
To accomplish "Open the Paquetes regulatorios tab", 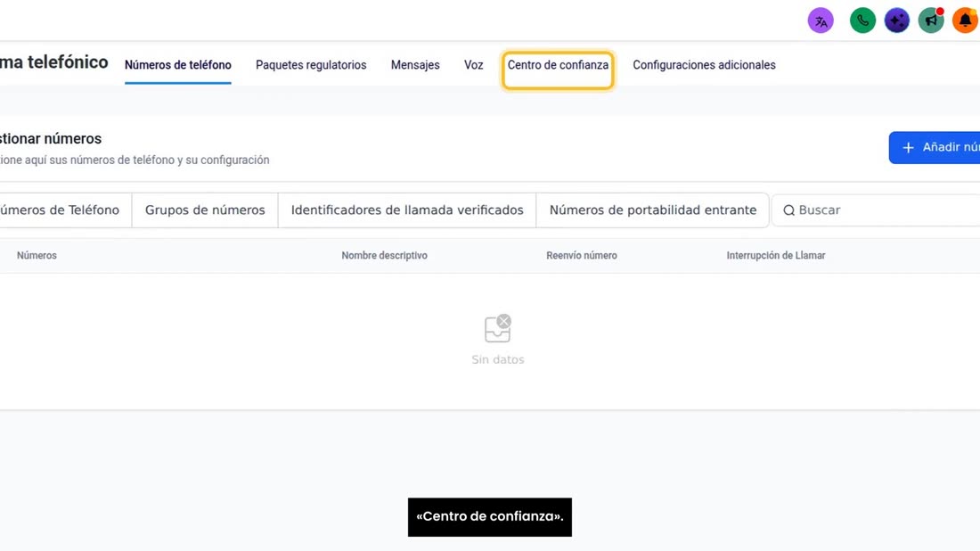I will click(x=311, y=65).
